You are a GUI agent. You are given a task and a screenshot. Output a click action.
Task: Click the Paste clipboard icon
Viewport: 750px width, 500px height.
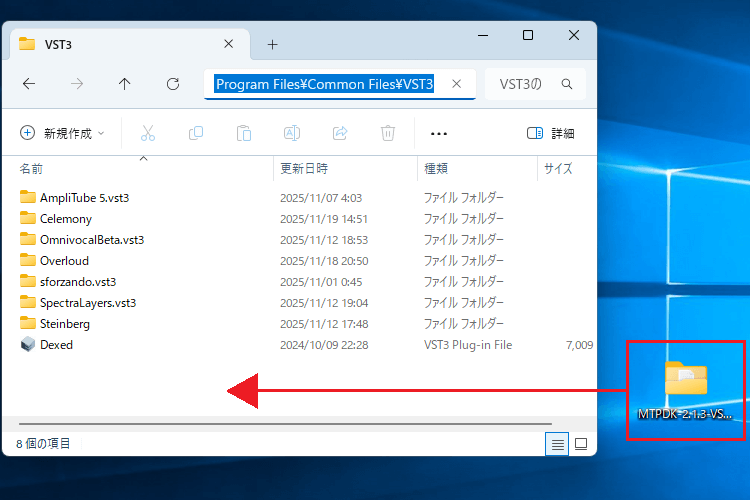click(x=243, y=133)
